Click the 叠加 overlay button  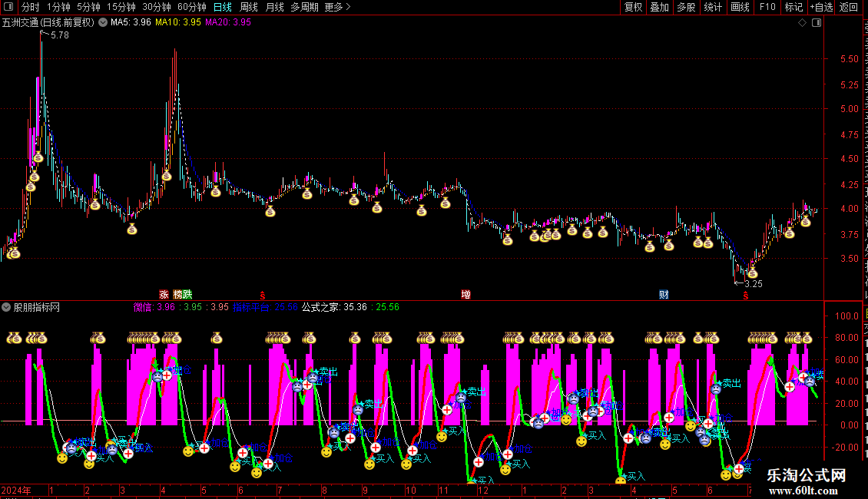(x=659, y=7)
